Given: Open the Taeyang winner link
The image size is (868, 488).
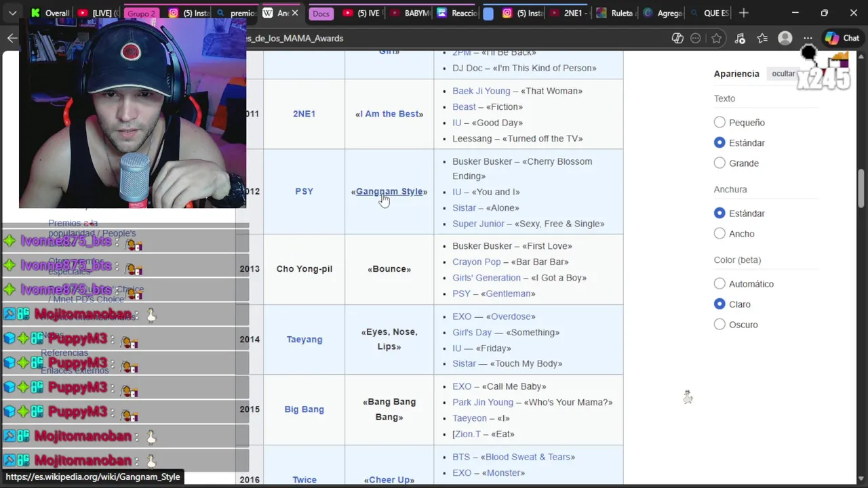Looking at the screenshot, I should click(304, 340).
